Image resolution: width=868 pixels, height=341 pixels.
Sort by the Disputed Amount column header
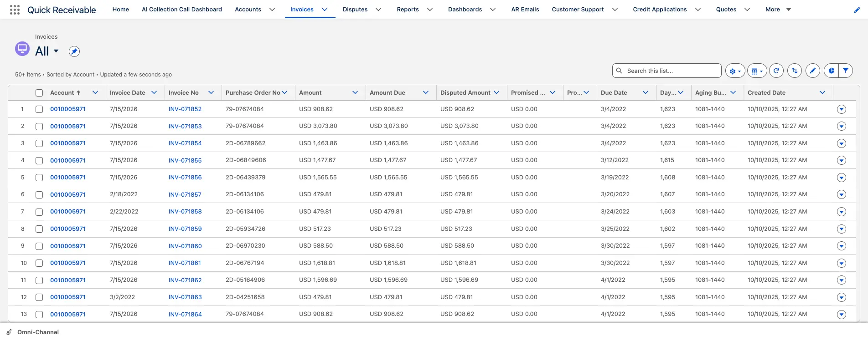(465, 92)
